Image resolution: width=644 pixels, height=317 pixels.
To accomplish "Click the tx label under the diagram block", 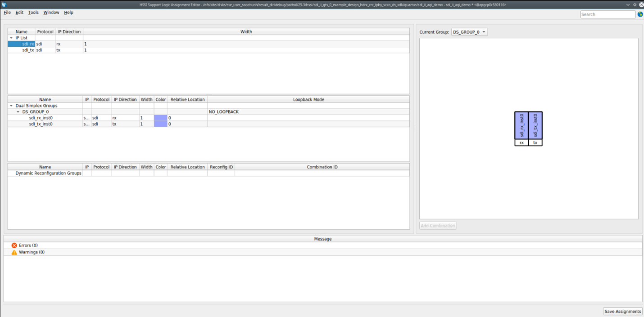I will [535, 143].
